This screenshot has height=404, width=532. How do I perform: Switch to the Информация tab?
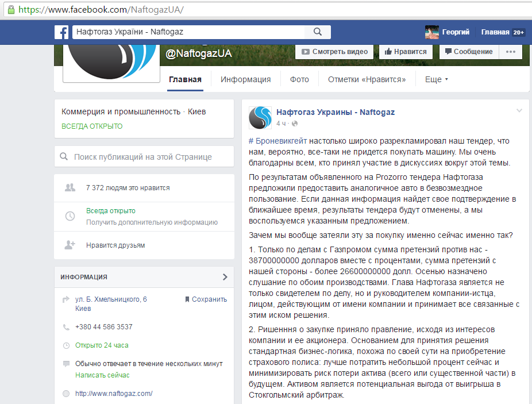click(245, 79)
